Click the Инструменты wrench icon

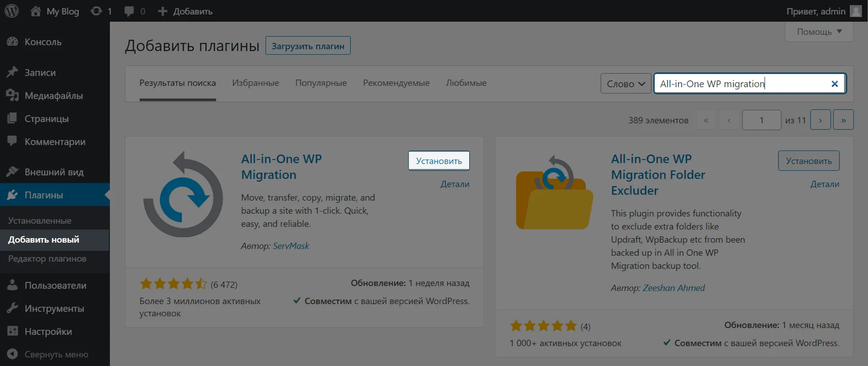(13, 308)
